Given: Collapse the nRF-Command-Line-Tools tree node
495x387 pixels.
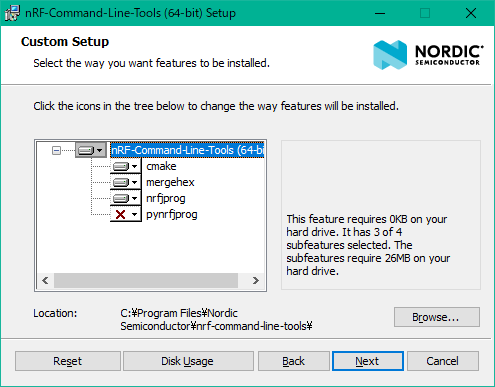Looking at the screenshot, I should [x=56, y=150].
